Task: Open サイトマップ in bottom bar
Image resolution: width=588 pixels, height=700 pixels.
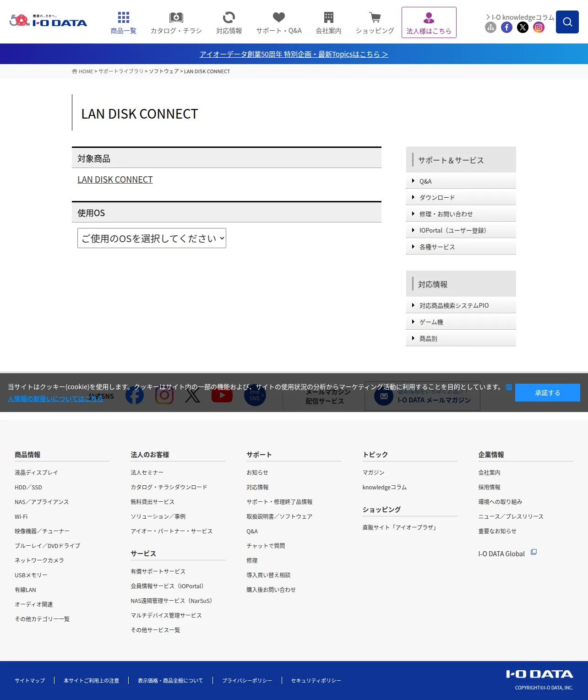Action: coord(30,681)
